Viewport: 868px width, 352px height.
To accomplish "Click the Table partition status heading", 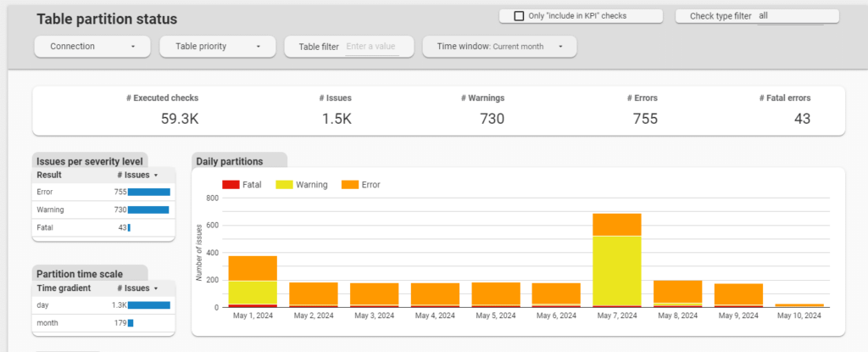I will [x=108, y=19].
